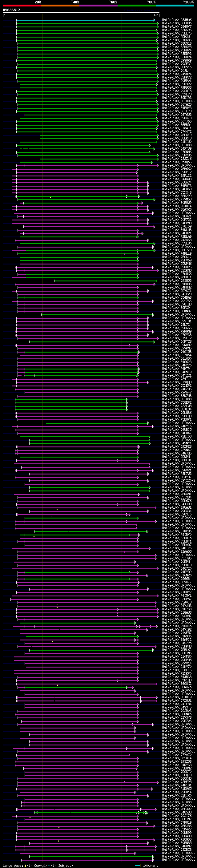This screenshot has height=868, width=197.
Task: Open hit UniRef100_O61650
Action: click(x=177, y=358)
